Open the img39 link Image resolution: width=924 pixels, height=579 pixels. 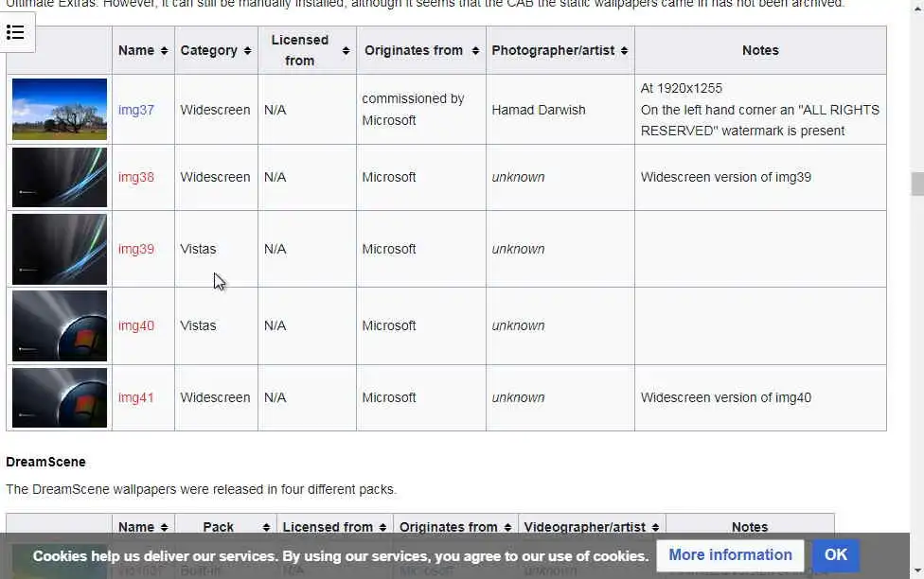pyautogui.click(x=136, y=249)
